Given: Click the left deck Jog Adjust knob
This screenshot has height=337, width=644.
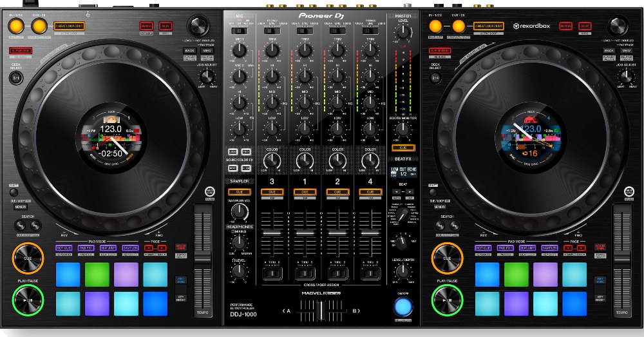Looking at the screenshot, I should coord(207,77).
